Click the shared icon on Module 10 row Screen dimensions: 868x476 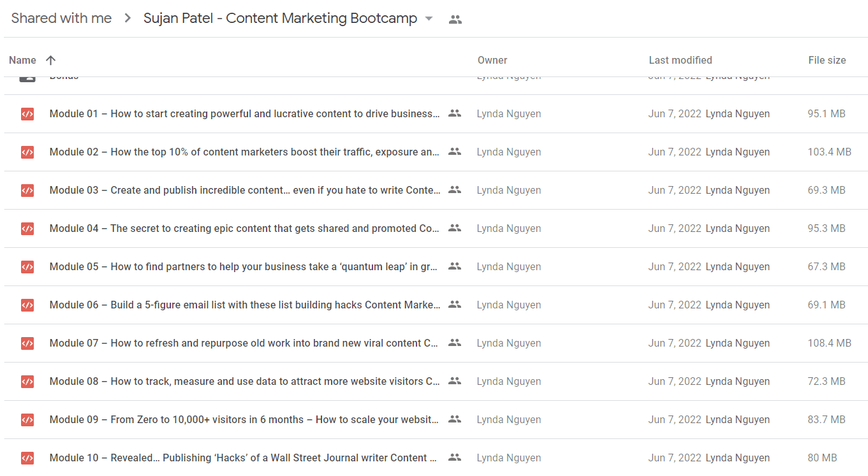coord(455,458)
